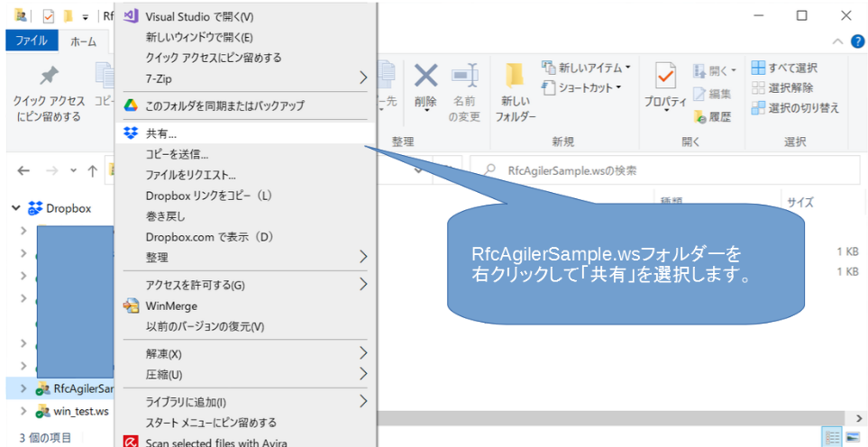868x447 pixels.
Task: Create a folder with 新しいフォルダー icon
Action: pyautogui.click(x=516, y=77)
